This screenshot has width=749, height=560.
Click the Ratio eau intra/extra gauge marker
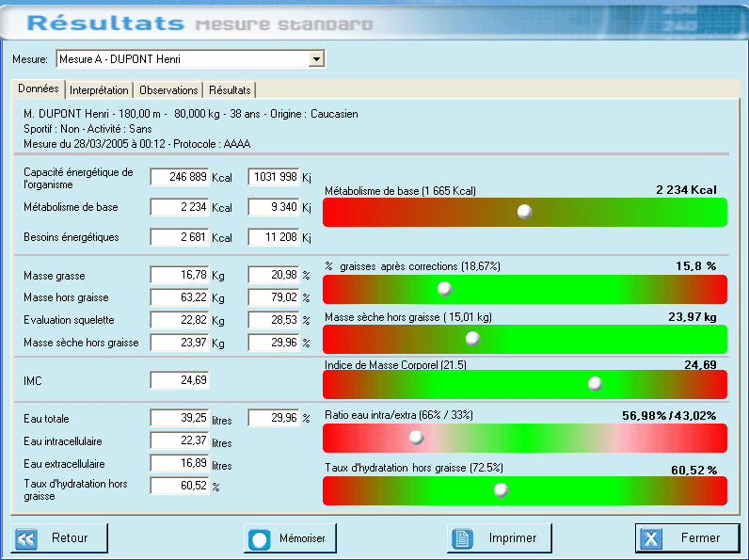tap(416, 437)
